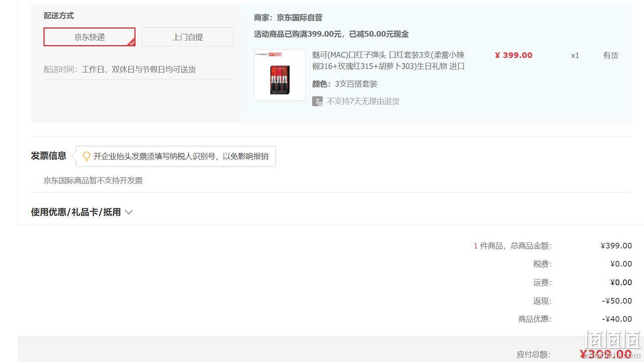
Task: Click 不支持7天无理由退货 notice text
Action: (x=363, y=101)
